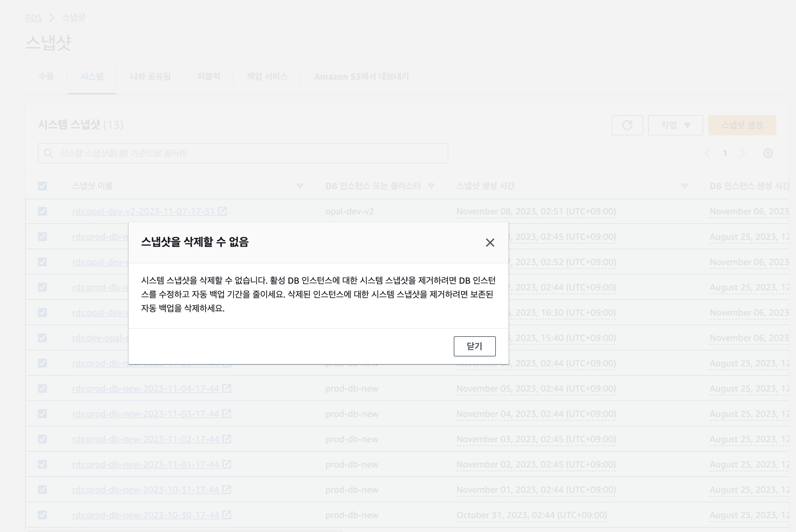Switch to the 백업 서비스 tab

click(267, 77)
